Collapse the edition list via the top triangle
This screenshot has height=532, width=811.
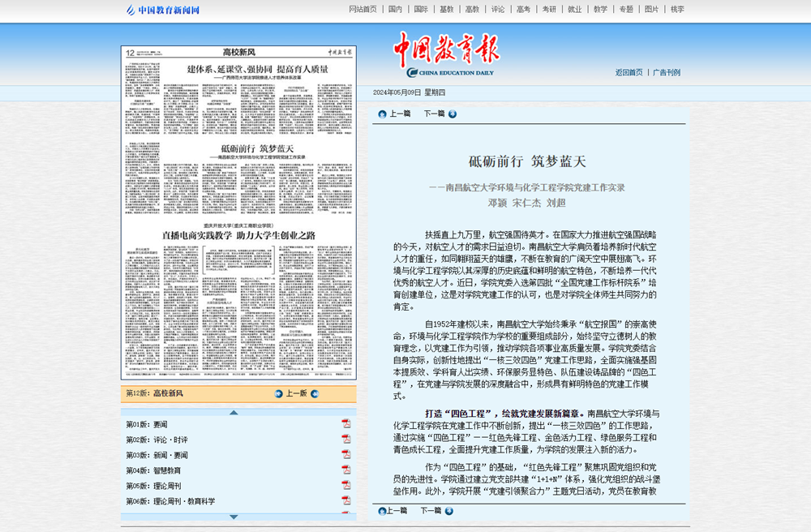click(x=234, y=412)
